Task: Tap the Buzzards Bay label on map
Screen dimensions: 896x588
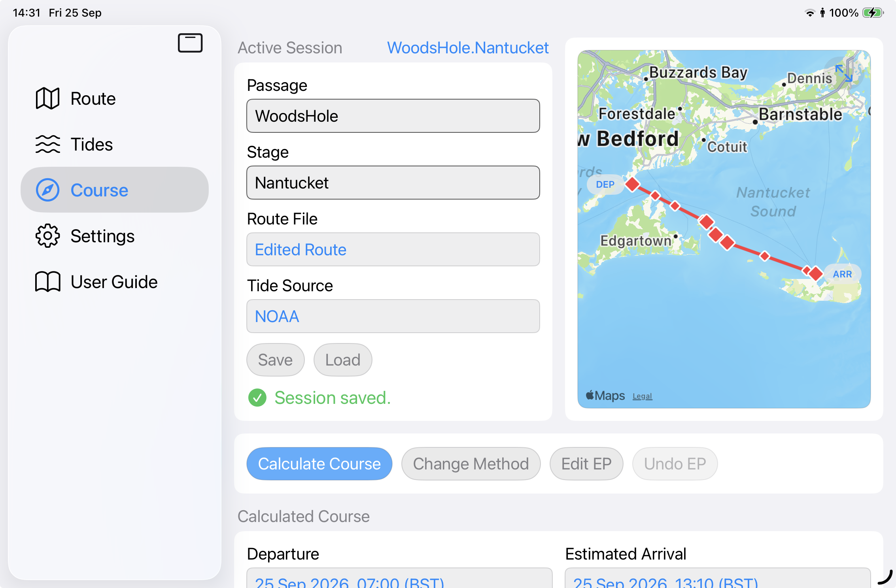Action: pos(698,72)
